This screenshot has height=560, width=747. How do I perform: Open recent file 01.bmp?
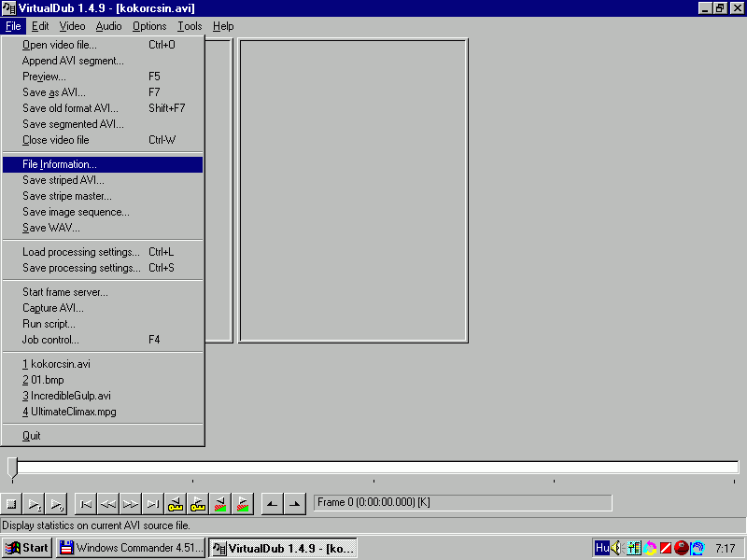click(103, 380)
